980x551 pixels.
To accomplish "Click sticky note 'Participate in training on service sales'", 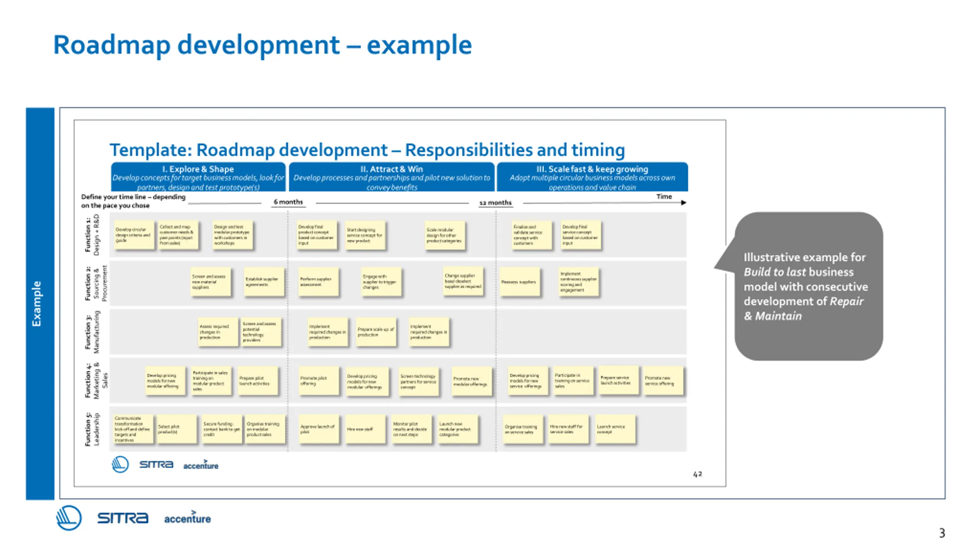I will point(573,381).
